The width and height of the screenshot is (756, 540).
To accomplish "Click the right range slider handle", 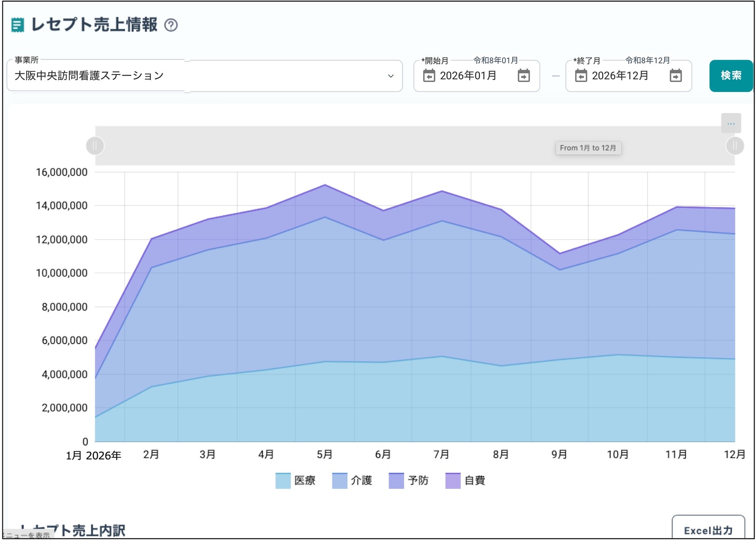I will pyautogui.click(x=734, y=146).
